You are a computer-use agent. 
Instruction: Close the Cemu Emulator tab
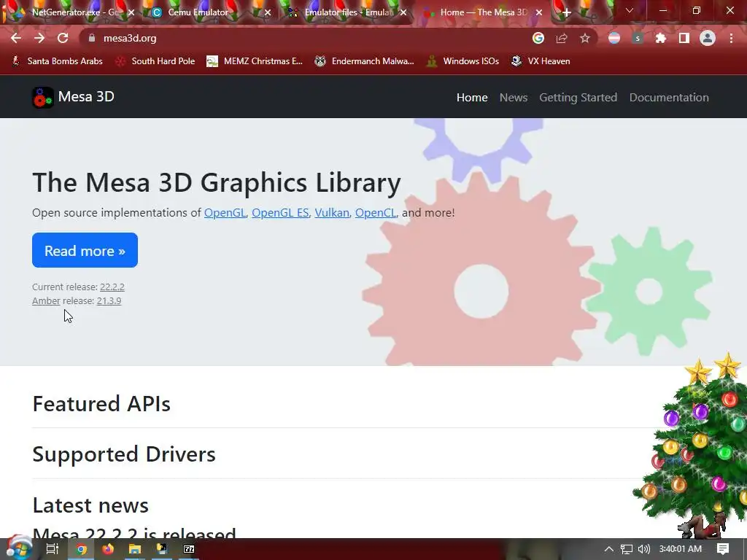(268, 12)
